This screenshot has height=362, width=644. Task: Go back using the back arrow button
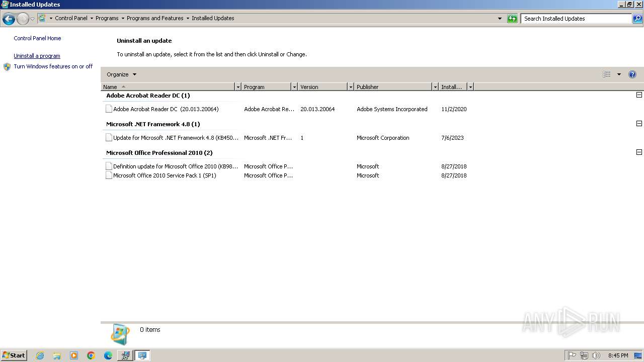pos(9,19)
